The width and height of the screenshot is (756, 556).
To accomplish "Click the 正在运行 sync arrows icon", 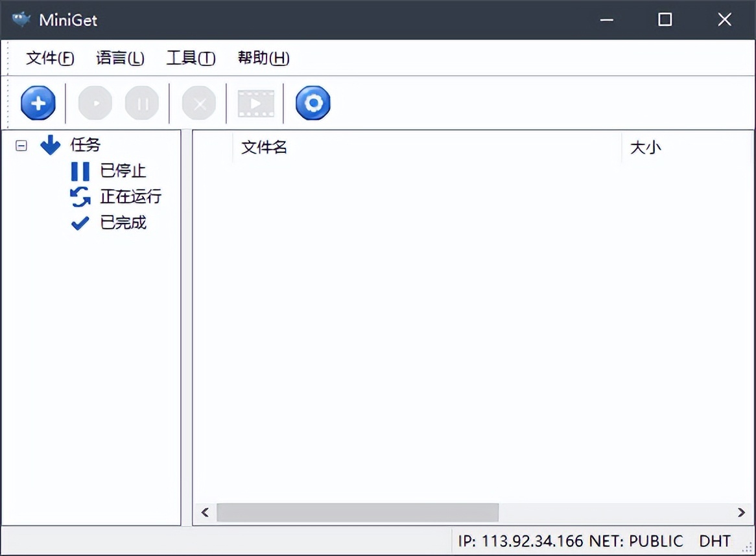I will pyautogui.click(x=79, y=196).
